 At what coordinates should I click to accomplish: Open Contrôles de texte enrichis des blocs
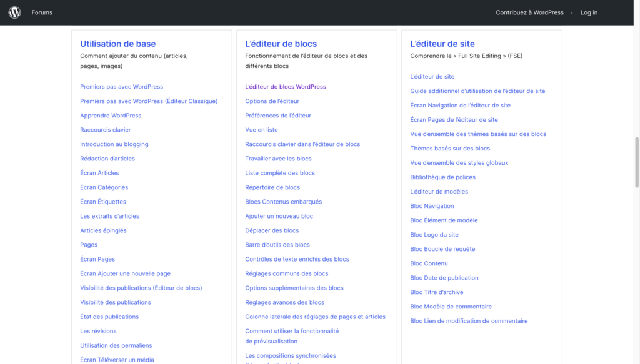[297, 259]
